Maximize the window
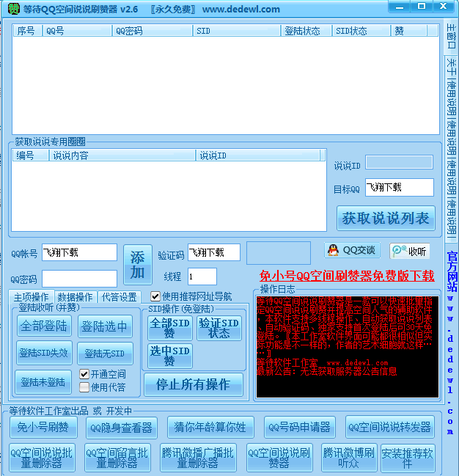 click(x=422, y=7)
